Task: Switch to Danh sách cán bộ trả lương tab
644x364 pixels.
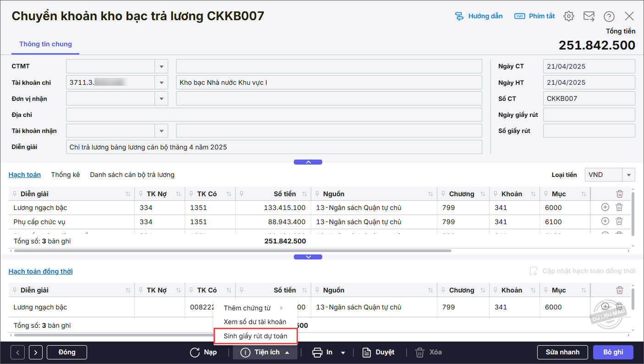Action: [x=132, y=175]
